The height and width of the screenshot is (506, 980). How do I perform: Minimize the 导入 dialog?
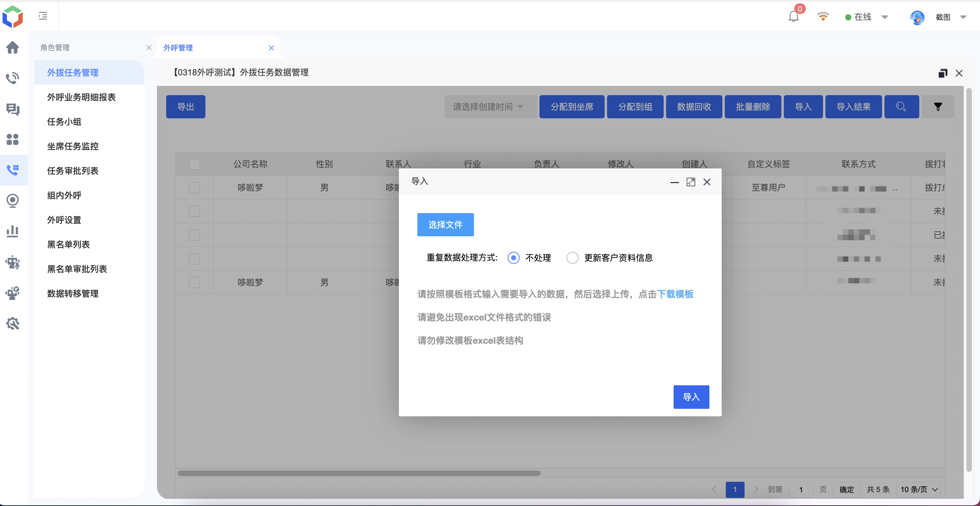point(675,182)
